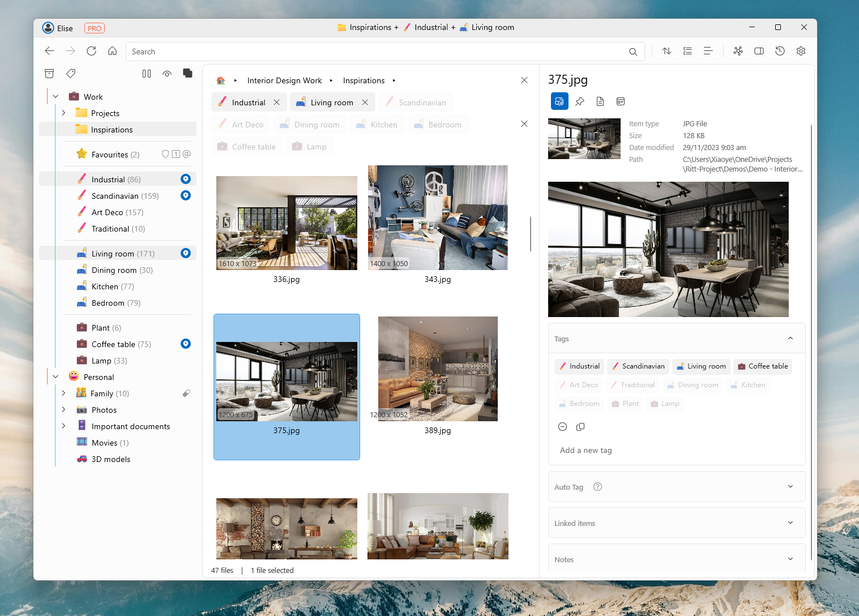Select the tag manager icon
Image resolution: width=859 pixels, height=616 pixels.
point(70,74)
